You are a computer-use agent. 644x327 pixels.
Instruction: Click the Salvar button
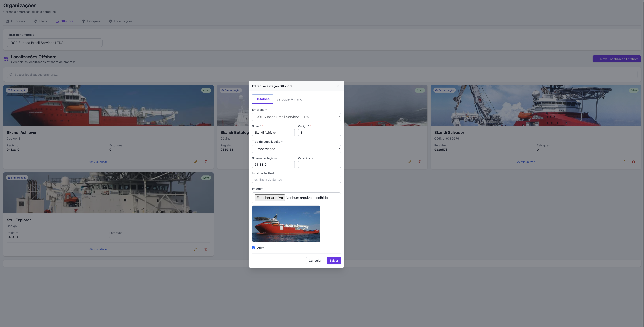tap(333, 260)
